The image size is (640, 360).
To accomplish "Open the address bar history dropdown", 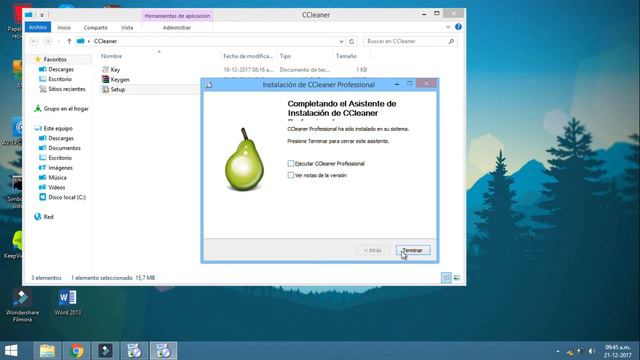I will click(341, 41).
